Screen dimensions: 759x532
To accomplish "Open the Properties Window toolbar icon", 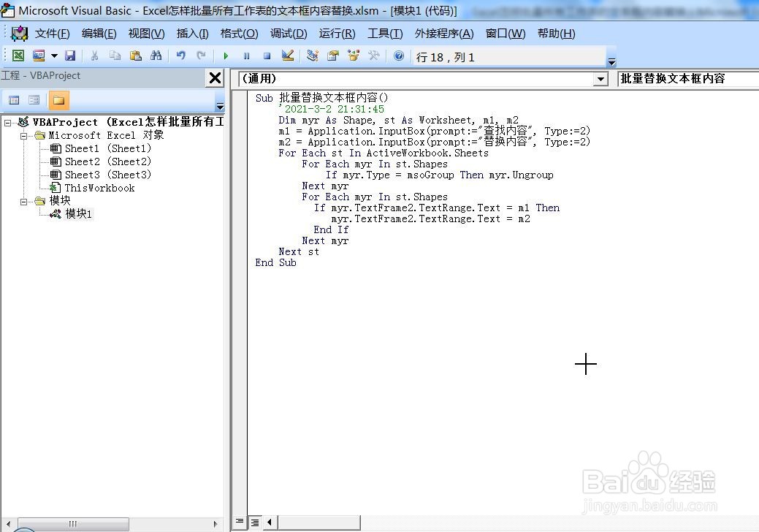I will [x=333, y=56].
